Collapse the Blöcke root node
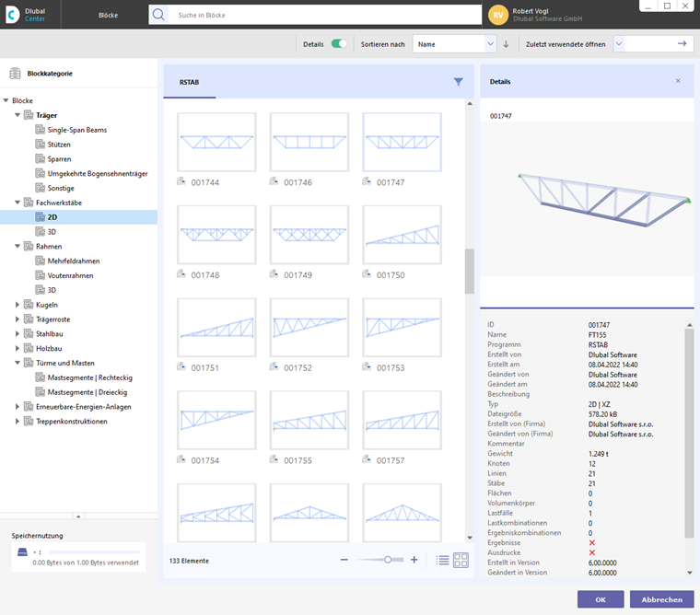 [6, 100]
